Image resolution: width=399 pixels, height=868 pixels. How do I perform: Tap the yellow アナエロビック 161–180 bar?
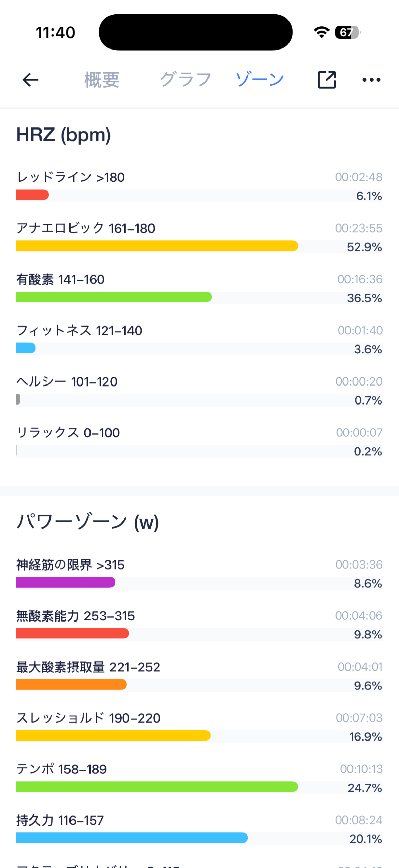157,246
